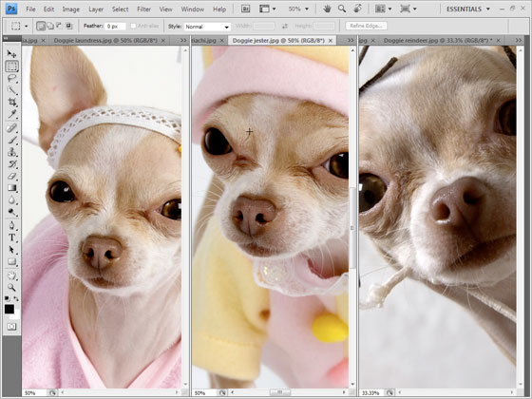
Task: Expand hidden tabs in laundress document group
Action: coord(183,40)
